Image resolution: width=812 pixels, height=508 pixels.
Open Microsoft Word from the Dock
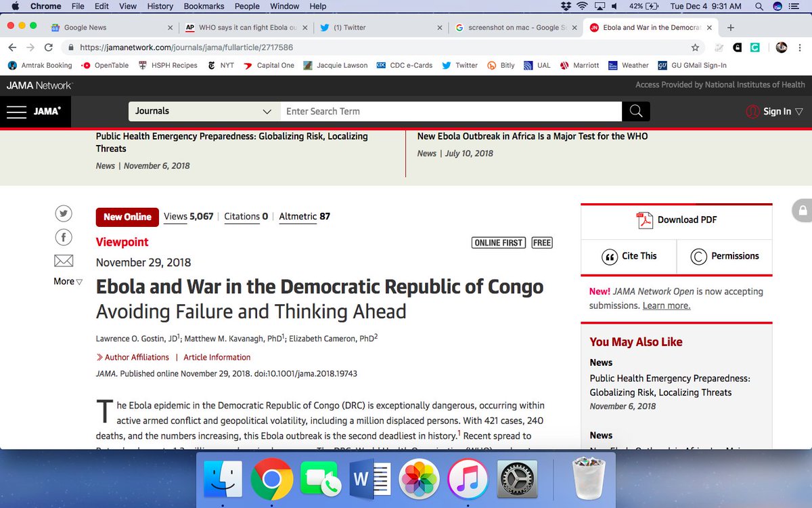pos(369,480)
